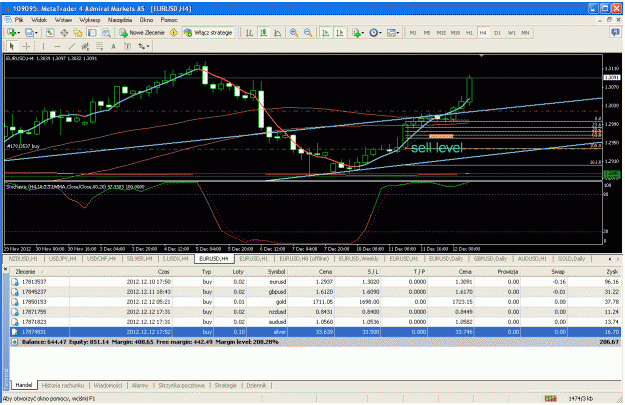625x405 pixels.
Task: Draw a horizontal line tool icon
Action: pos(57,46)
